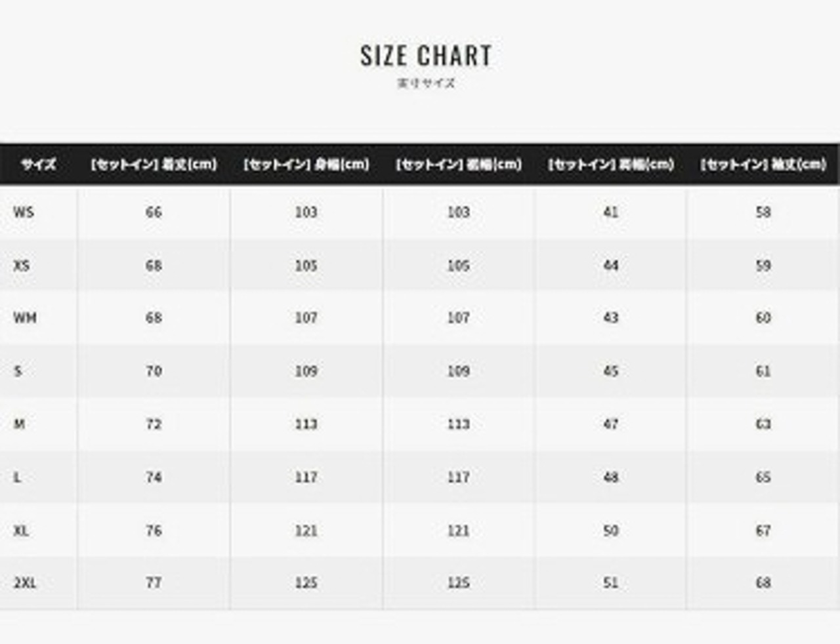Click the 実寸サイズ subtitle under the title
840x644 pixels.
(x=426, y=83)
